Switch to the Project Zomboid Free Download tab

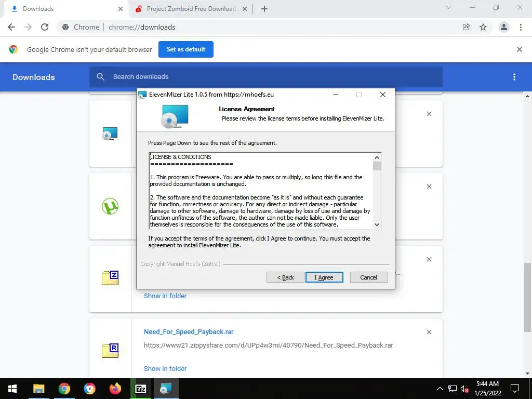pos(191,9)
